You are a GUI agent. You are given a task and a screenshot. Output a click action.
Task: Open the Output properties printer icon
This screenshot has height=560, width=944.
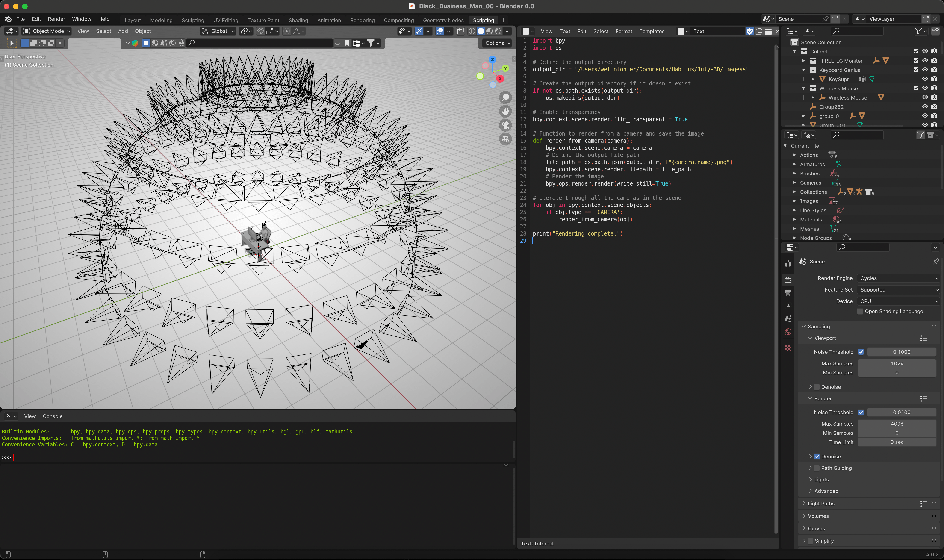[788, 293]
